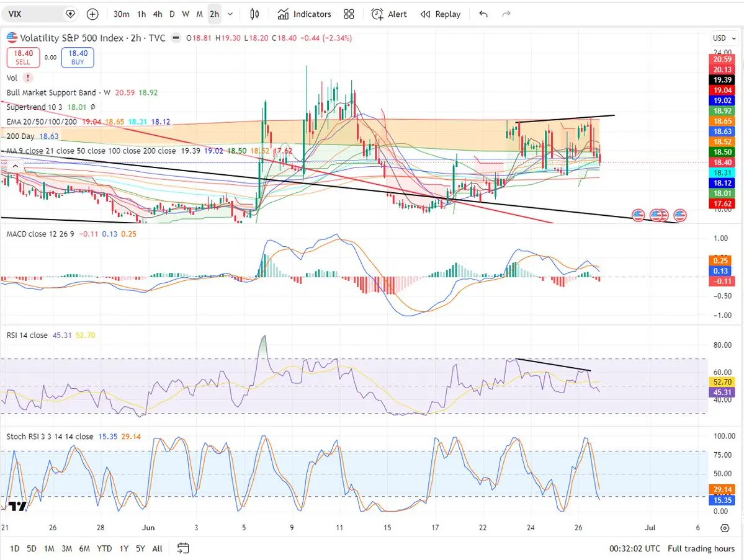
Task: Select the W weekly timeframe
Action: click(186, 14)
